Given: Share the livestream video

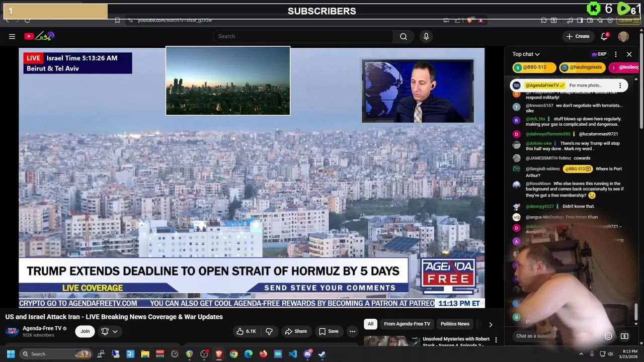Looking at the screenshot, I should click(296, 331).
